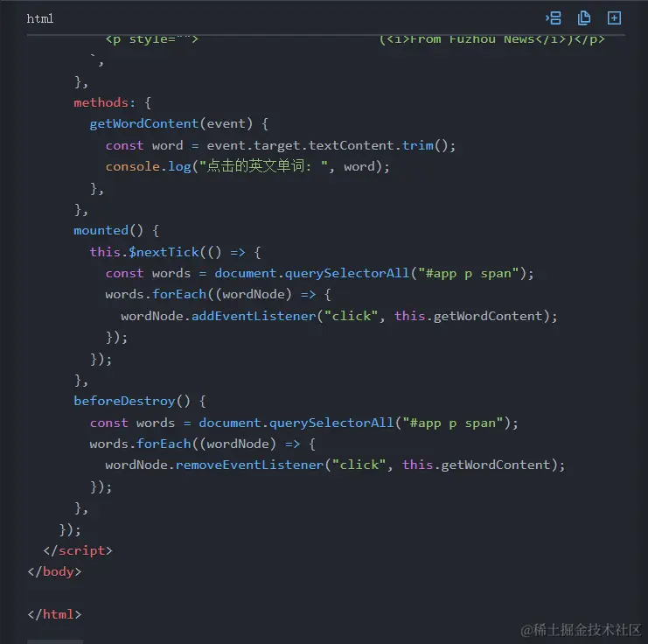The image size is (648, 644).
Task: Click the "methods:" line
Action: tap(113, 102)
